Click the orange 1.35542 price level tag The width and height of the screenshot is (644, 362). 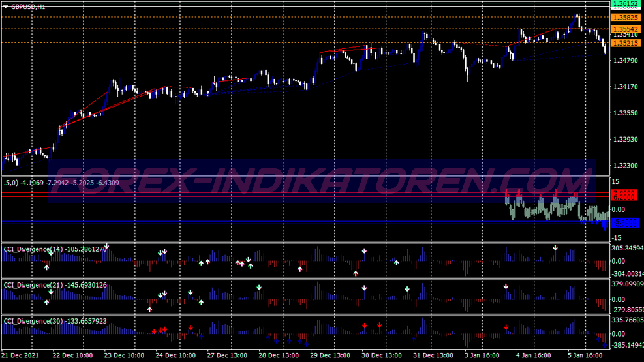coord(624,30)
